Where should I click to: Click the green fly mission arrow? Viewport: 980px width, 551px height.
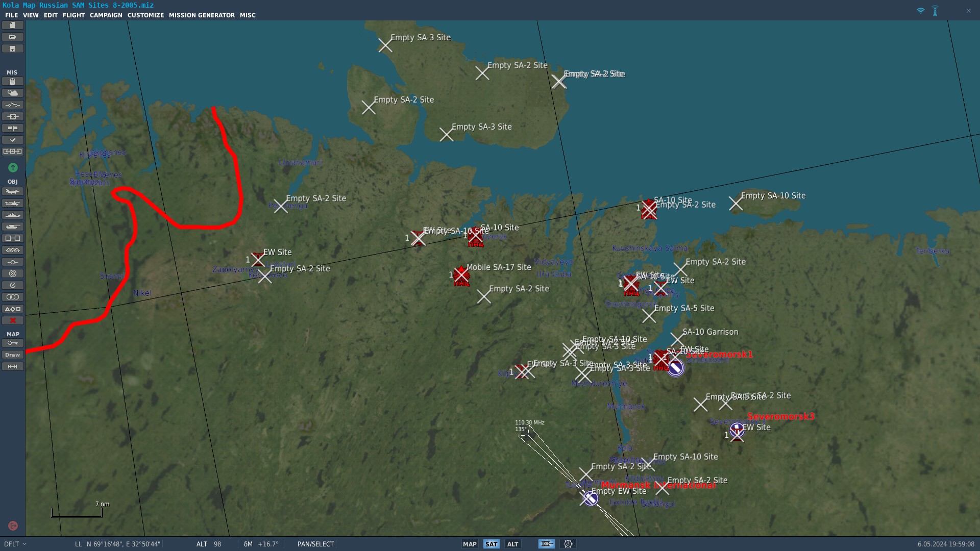[x=13, y=168]
